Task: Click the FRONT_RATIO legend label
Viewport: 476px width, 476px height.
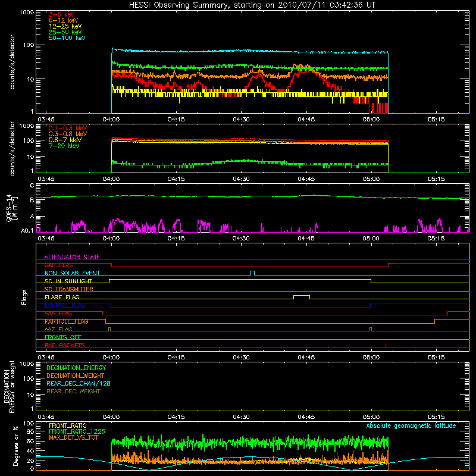Action: [x=68, y=425]
